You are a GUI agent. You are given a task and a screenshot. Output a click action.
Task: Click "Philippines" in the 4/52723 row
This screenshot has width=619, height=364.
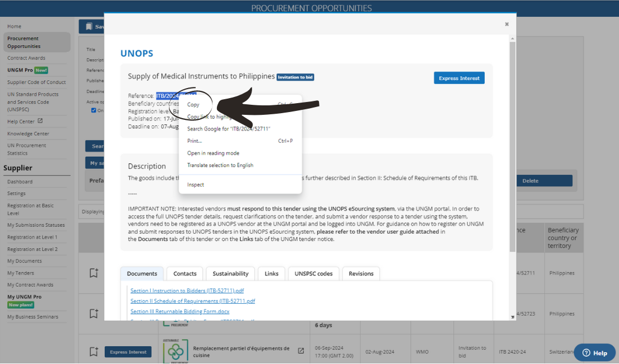tap(562, 314)
